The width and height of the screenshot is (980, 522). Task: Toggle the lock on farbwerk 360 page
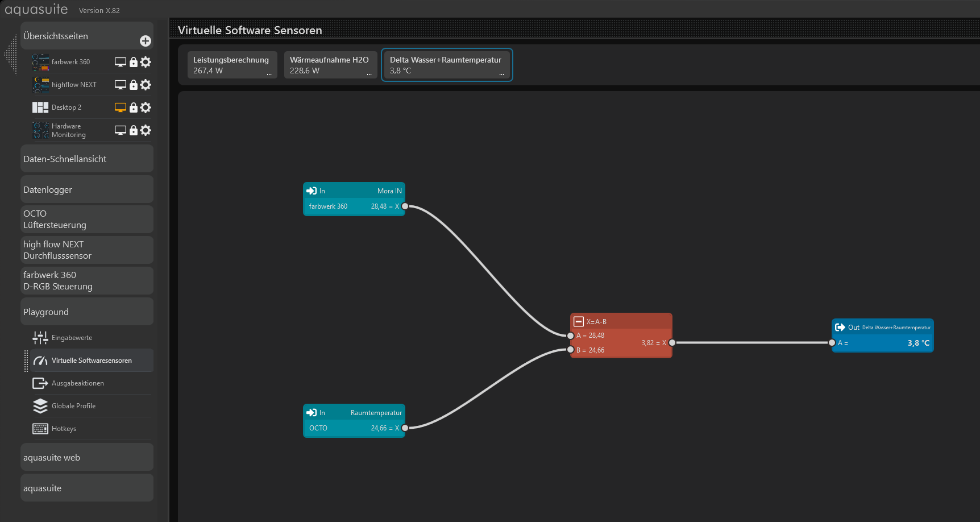[x=134, y=62]
